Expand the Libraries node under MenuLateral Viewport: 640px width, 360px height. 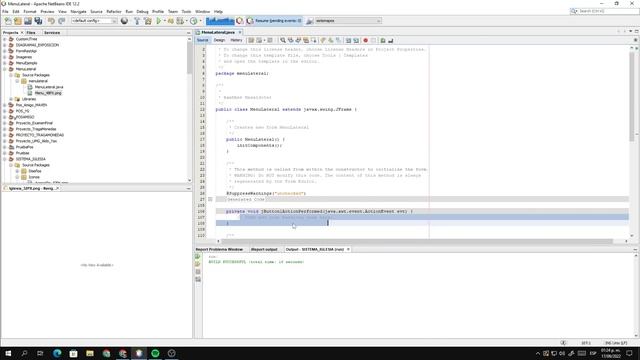point(11,99)
